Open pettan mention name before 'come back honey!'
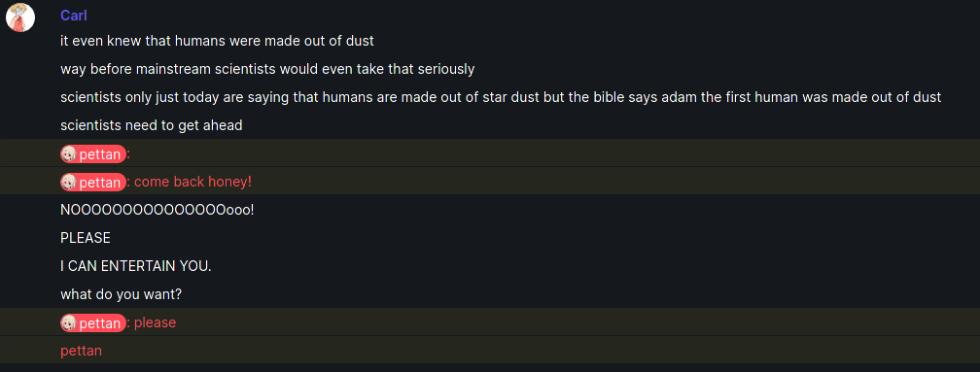 point(100,183)
